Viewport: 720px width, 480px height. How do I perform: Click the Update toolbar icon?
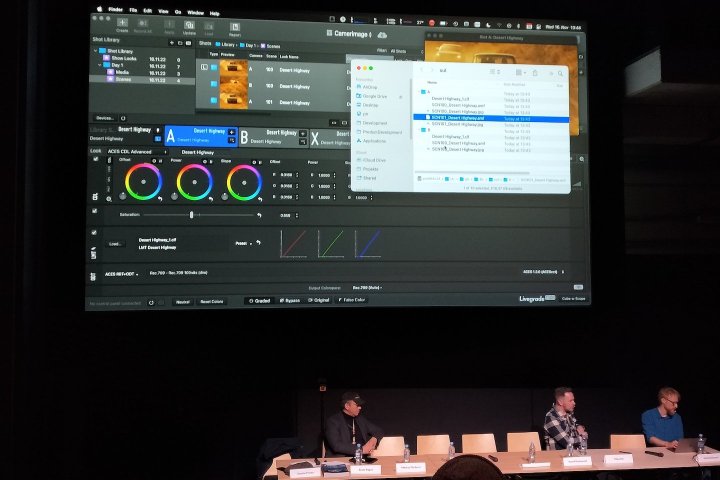coord(189,25)
